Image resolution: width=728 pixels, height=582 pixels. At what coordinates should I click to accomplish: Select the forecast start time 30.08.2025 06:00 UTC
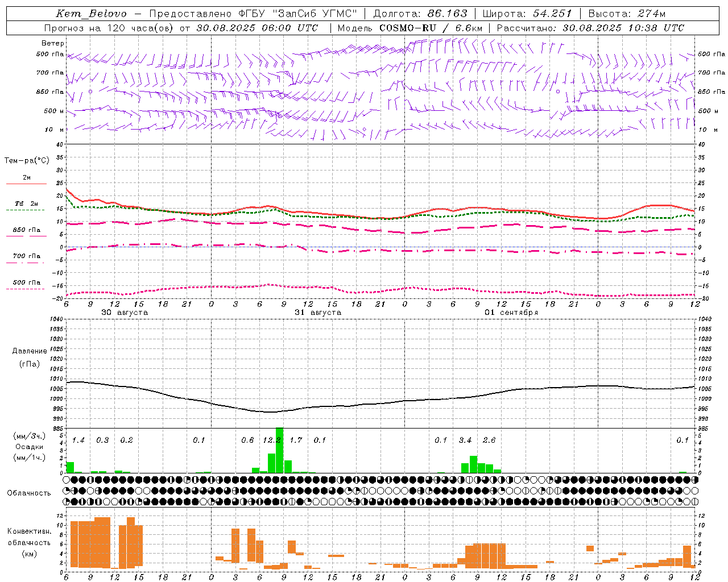[x=257, y=28]
